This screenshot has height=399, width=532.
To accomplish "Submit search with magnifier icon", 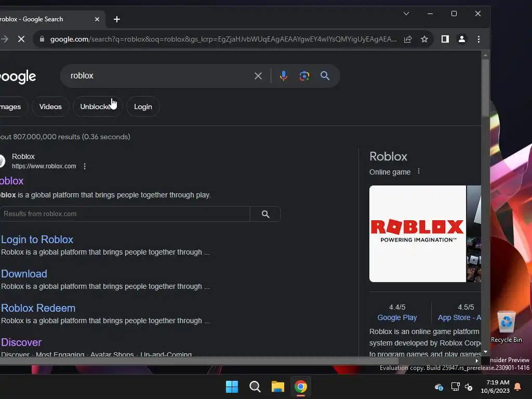I will tap(325, 76).
